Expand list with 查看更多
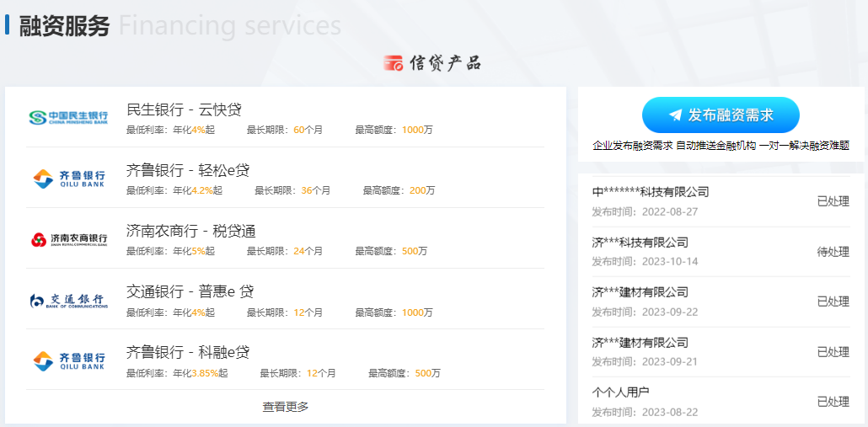The width and height of the screenshot is (868, 427). 286,407
